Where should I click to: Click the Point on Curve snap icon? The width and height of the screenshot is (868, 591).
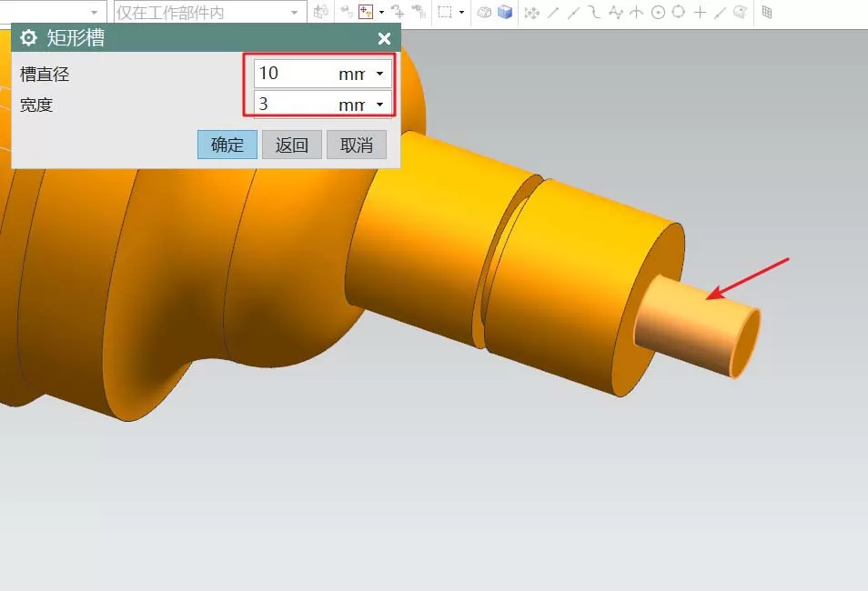720,12
